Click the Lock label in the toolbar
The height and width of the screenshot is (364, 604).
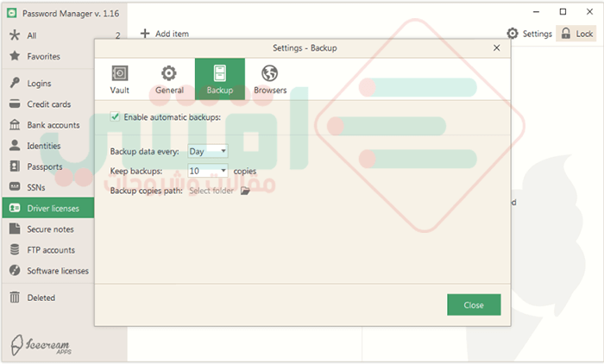click(x=584, y=34)
